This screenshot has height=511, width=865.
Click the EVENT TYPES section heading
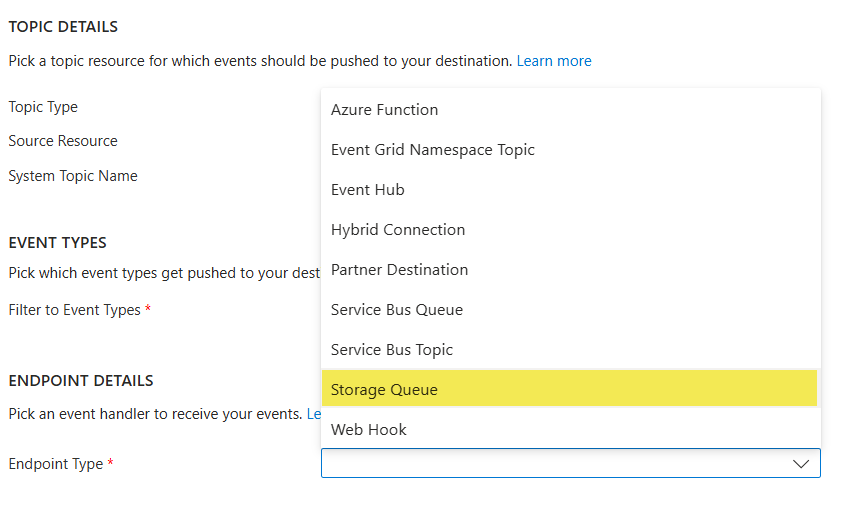[x=57, y=243]
